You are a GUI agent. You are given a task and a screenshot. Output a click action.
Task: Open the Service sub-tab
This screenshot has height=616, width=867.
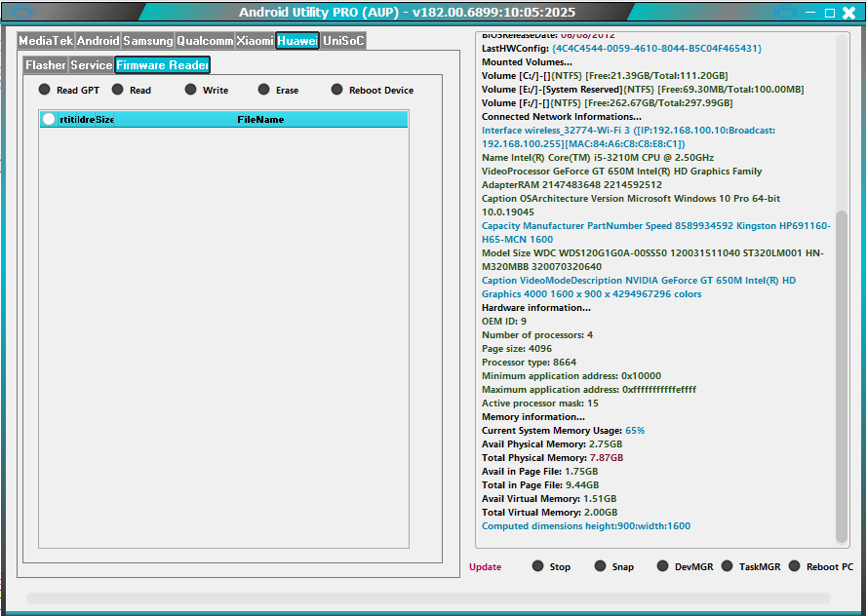[92, 65]
